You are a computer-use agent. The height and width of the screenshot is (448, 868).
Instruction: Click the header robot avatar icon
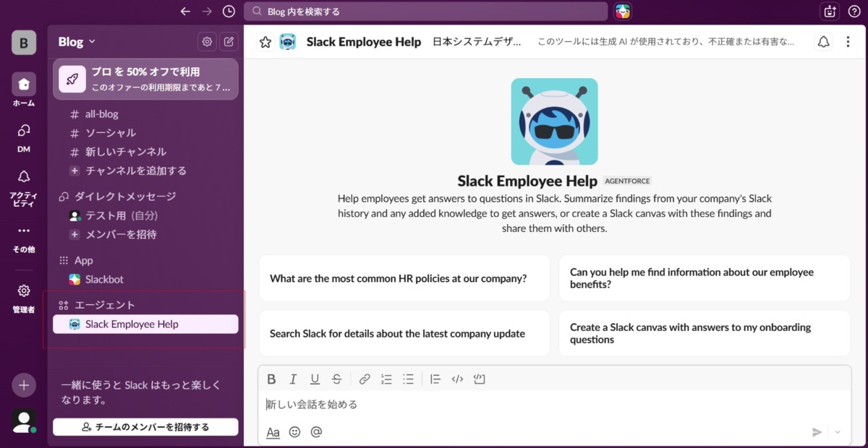288,42
